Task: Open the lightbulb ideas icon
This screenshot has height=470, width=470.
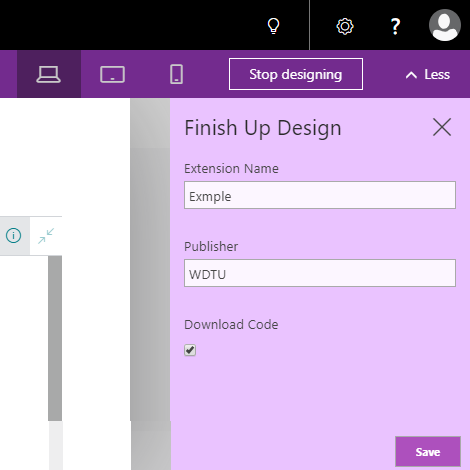Action: click(x=273, y=26)
